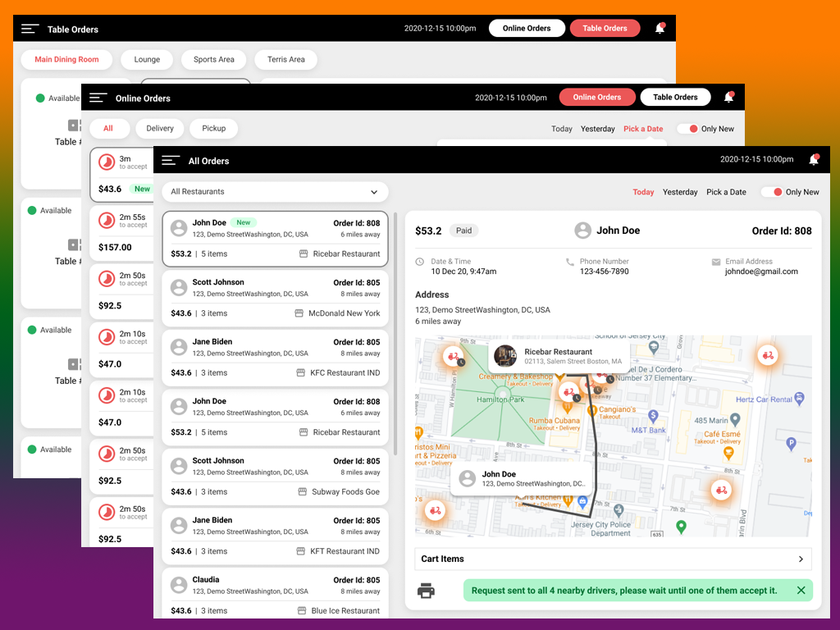Click Claudia's avatar in the order list
Image resolution: width=840 pixels, height=630 pixels.
pos(179,585)
